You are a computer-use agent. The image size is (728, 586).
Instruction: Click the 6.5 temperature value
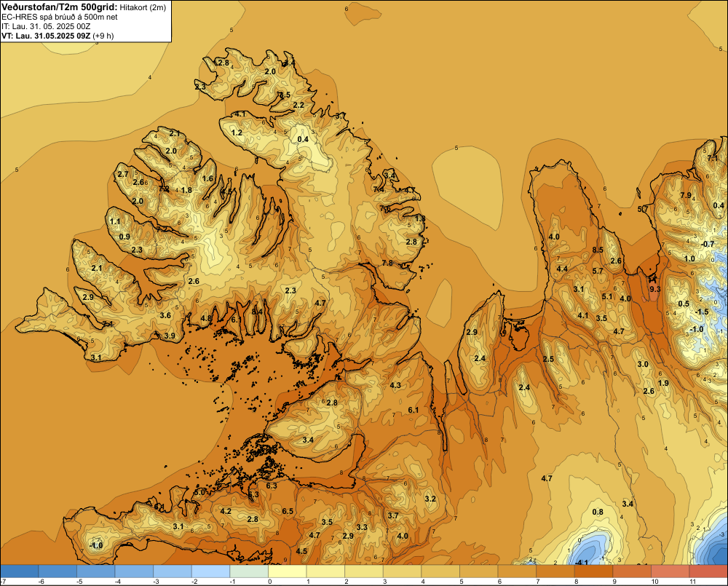click(288, 511)
